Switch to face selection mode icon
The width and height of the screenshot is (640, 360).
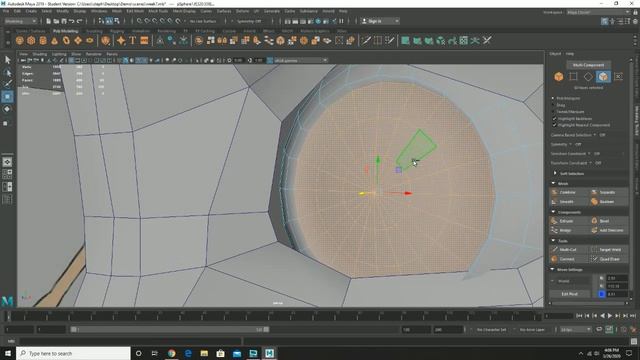[x=603, y=76]
